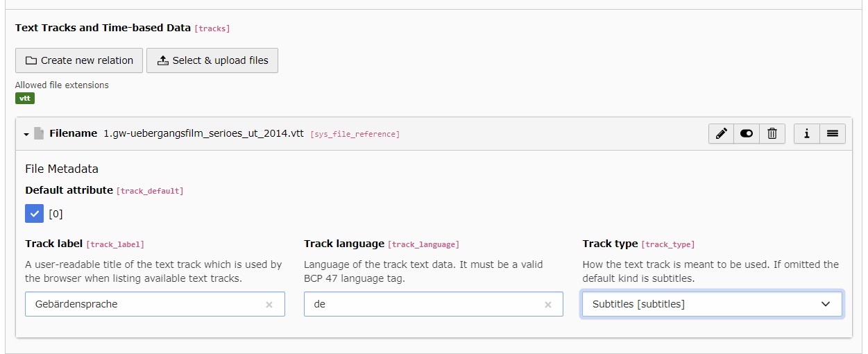The image size is (868, 354).
Task: Uncheck the Default attribute checkbox
Action: tap(35, 214)
